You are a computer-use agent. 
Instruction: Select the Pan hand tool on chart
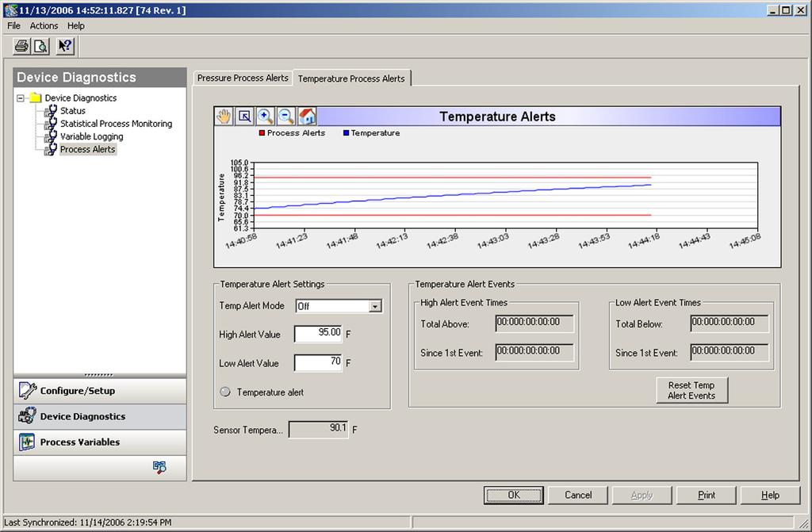[x=224, y=116]
